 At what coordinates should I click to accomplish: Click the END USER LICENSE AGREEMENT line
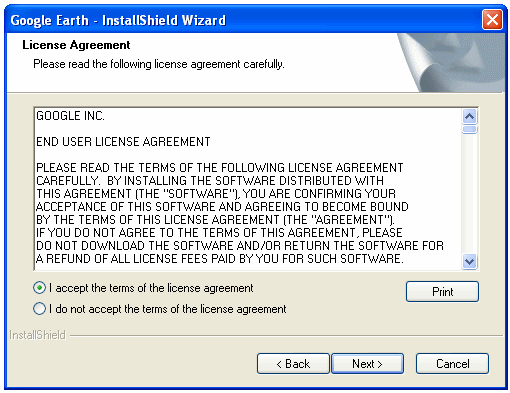123,142
